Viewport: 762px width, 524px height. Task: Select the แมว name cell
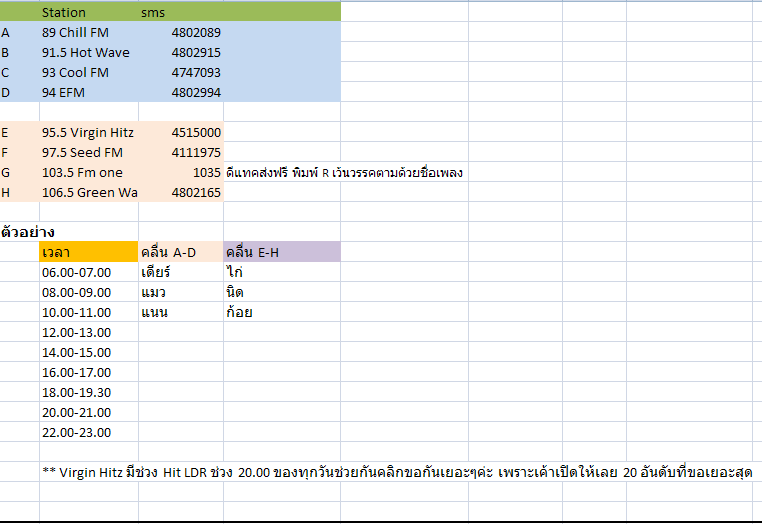(181, 292)
